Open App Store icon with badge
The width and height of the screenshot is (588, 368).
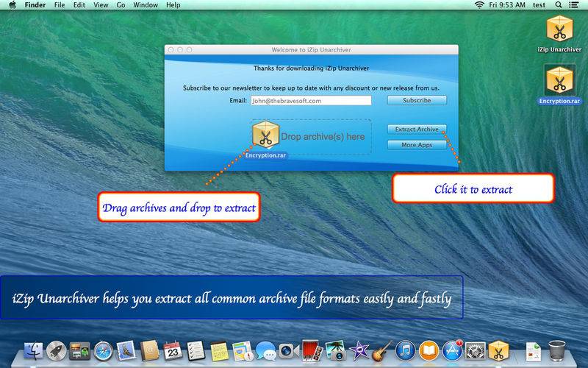[x=452, y=350]
